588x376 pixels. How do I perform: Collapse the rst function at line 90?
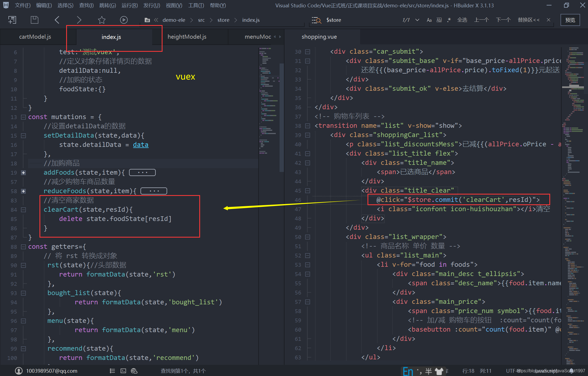coord(23,265)
